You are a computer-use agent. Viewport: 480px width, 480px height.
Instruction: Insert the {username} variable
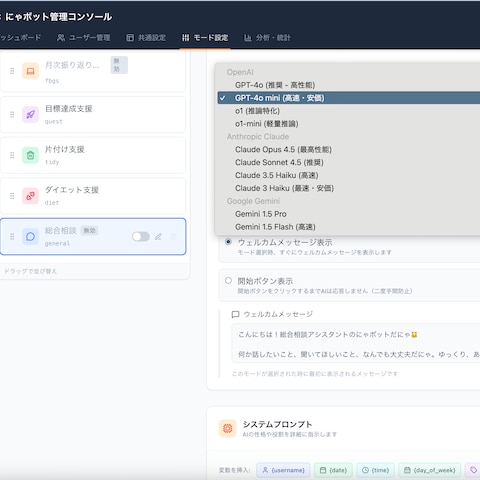coord(283,470)
